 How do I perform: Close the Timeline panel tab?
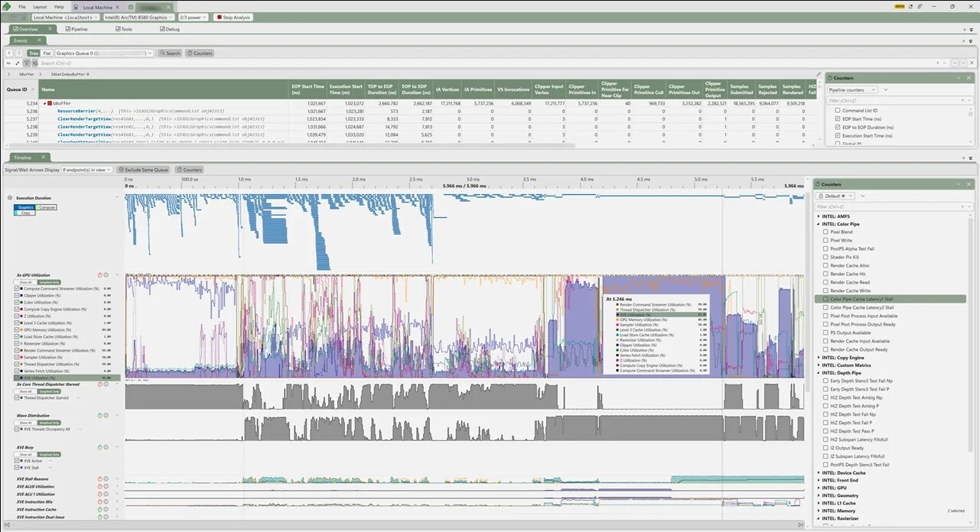pyautogui.click(x=44, y=157)
